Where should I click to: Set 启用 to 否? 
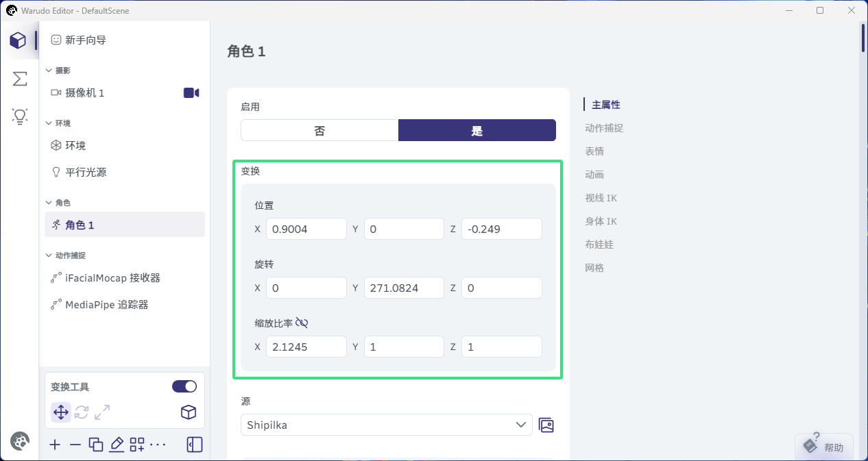point(320,131)
